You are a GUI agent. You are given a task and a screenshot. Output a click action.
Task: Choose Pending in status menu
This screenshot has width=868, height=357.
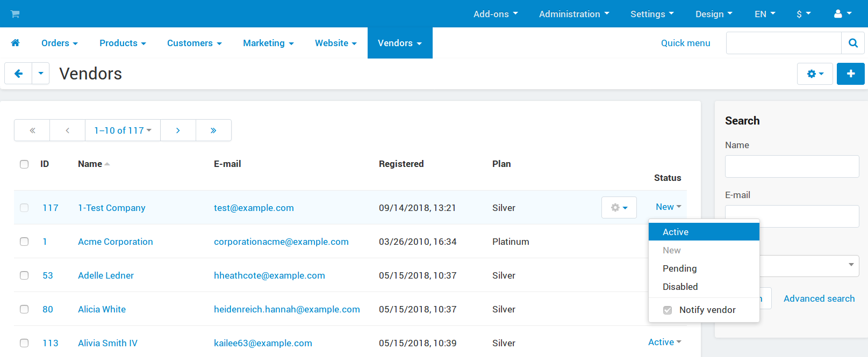(x=704, y=268)
